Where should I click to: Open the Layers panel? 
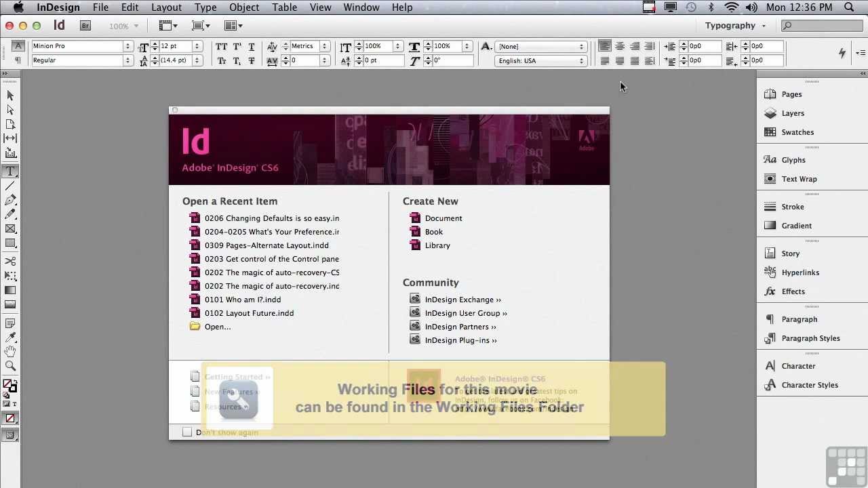[783, 113]
